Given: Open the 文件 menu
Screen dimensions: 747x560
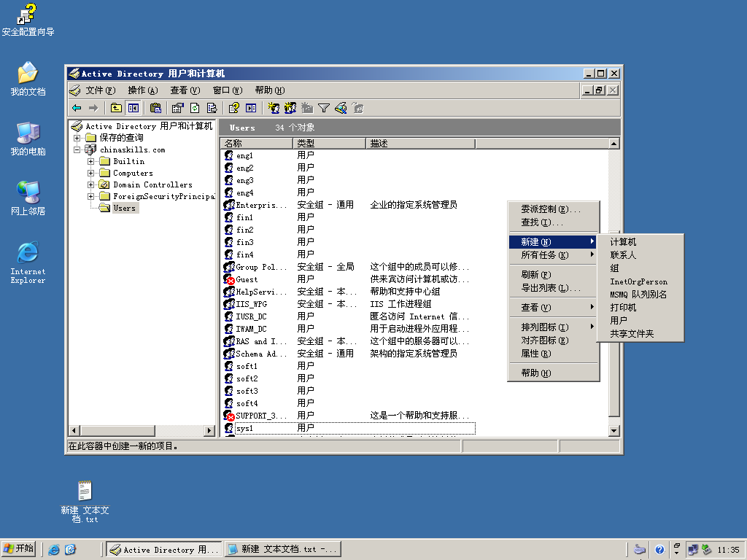Looking at the screenshot, I should [x=101, y=90].
